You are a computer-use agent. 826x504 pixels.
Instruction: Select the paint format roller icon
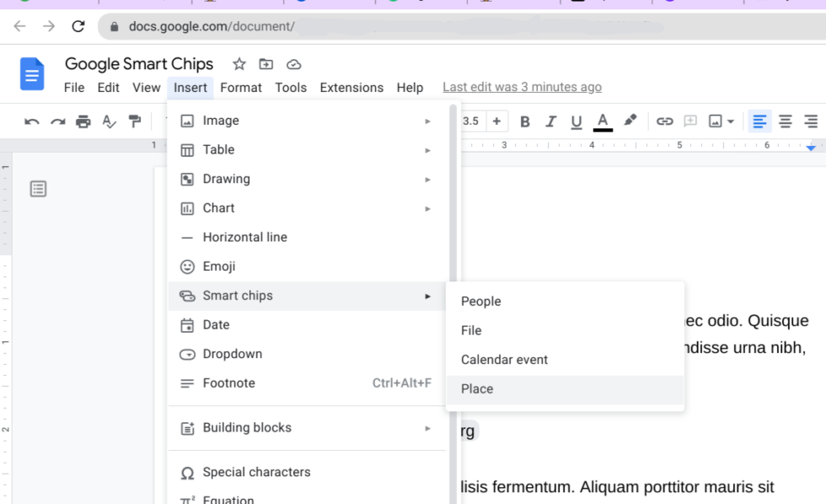(x=135, y=121)
